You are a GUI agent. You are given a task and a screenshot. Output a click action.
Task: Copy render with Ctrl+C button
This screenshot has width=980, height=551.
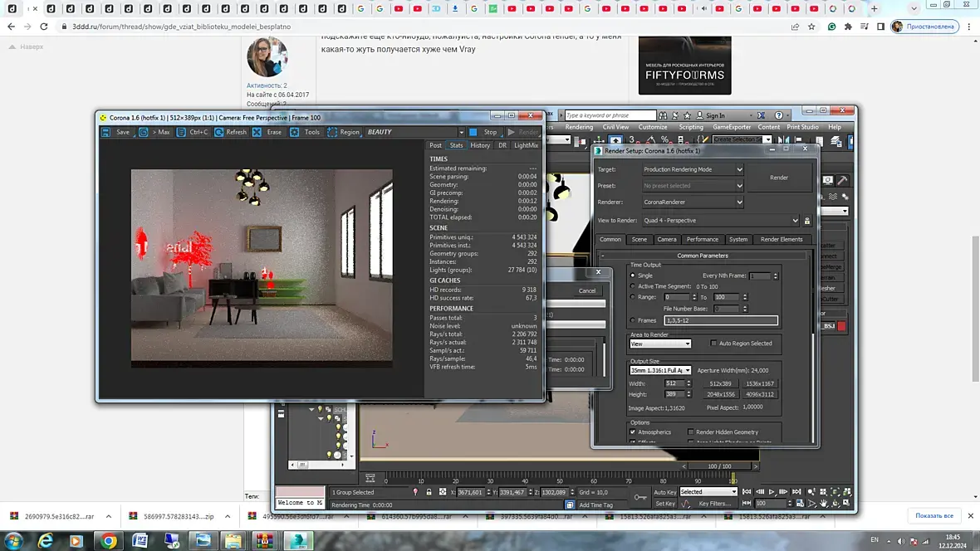point(193,132)
